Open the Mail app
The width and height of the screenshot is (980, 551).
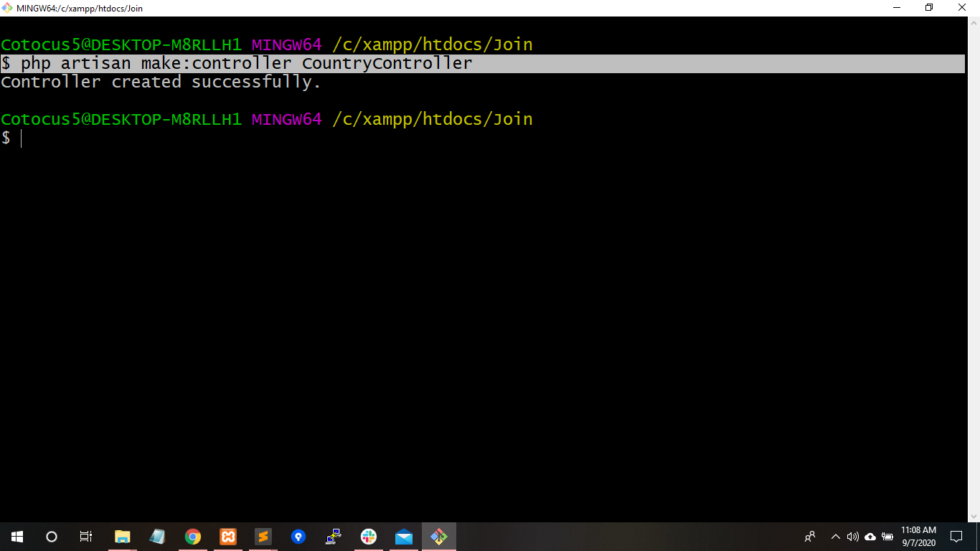click(x=404, y=537)
